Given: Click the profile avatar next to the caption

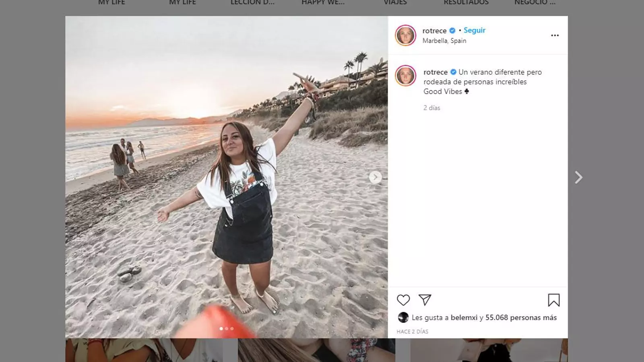Looking at the screenshot, I should [405, 76].
